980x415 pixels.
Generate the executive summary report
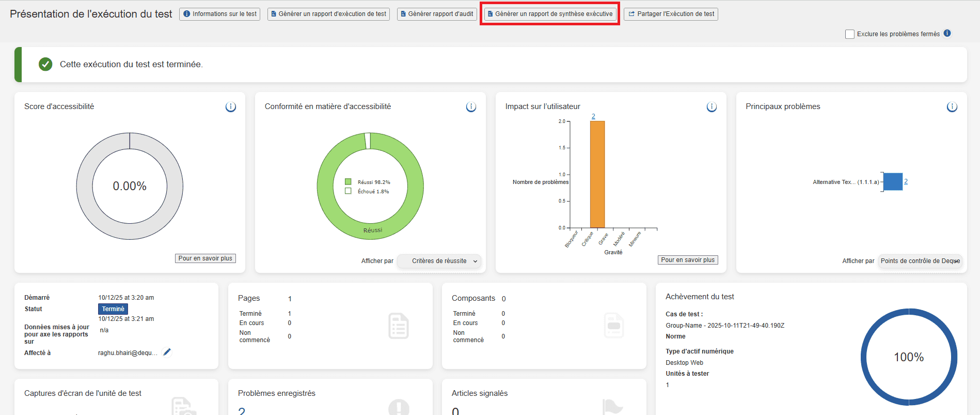pos(550,14)
